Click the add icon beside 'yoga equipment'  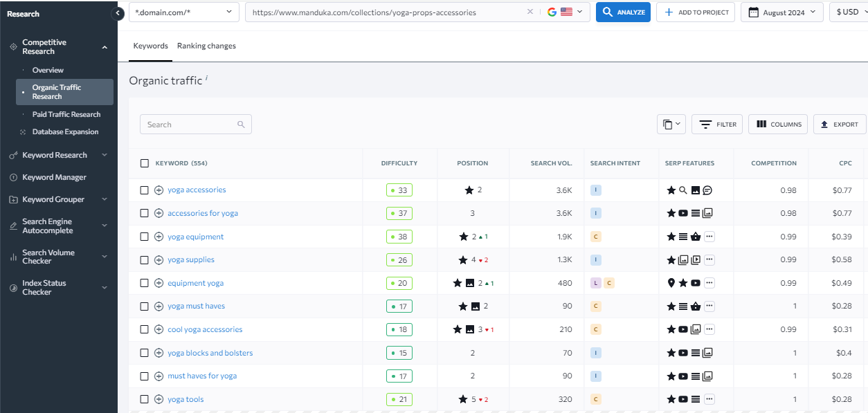pos(159,237)
